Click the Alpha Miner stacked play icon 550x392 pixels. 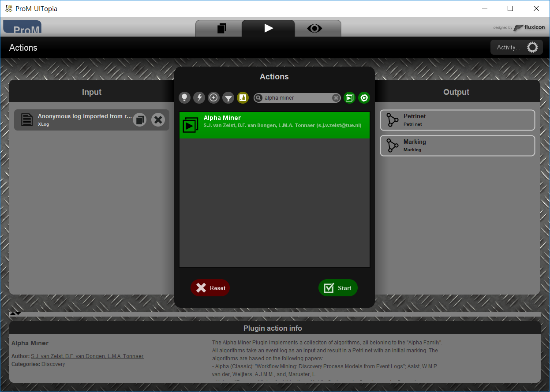[191, 125]
